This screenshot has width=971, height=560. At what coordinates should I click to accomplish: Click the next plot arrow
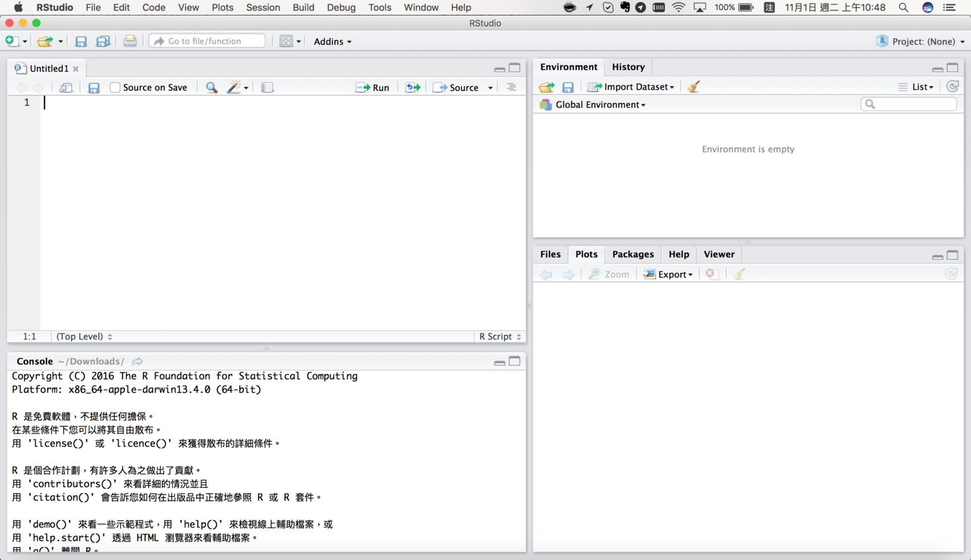568,274
